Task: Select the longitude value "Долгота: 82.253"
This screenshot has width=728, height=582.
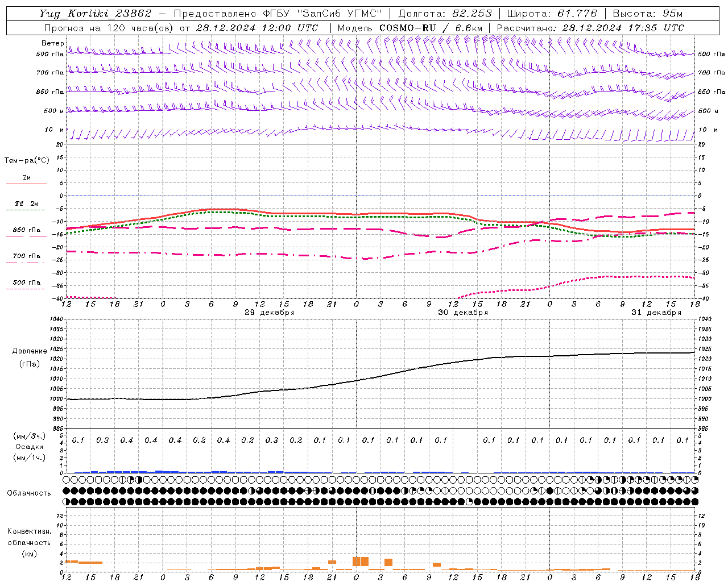Action: (x=445, y=14)
